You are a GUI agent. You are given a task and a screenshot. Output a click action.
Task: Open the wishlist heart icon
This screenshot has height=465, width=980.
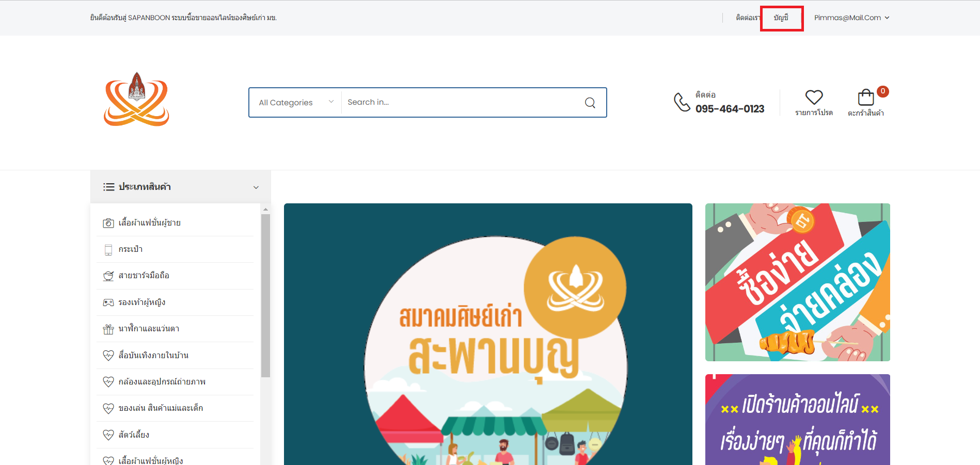[814, 97]
